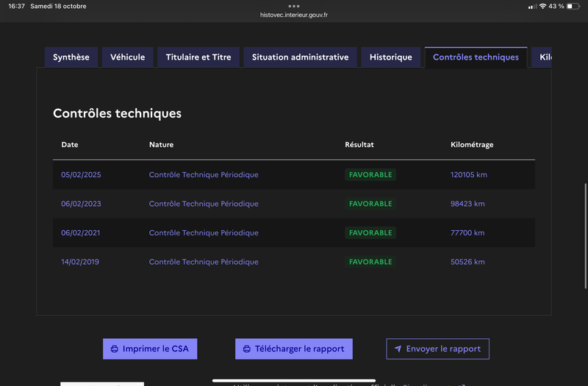The height and width of the screenshot is (386, 588).
Task: Select the Situation administrative tab
Action: (x=300, y=57)
